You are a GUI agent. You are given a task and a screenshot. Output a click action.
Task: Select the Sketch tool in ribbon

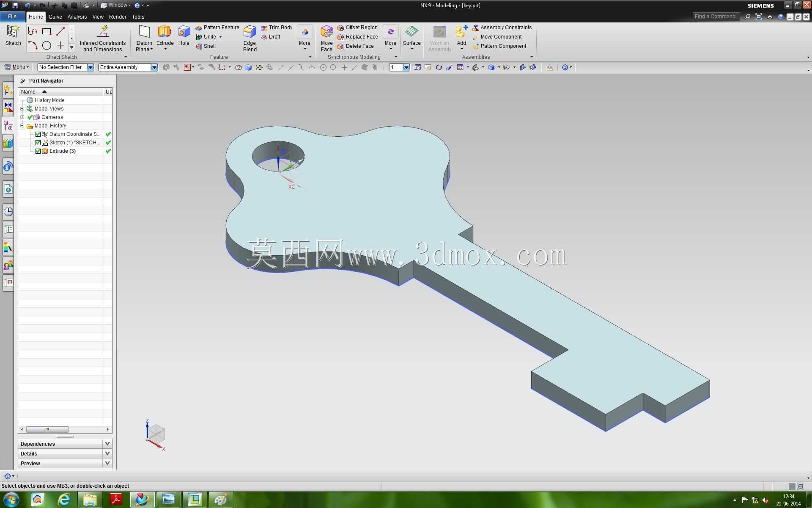[13, 36]
